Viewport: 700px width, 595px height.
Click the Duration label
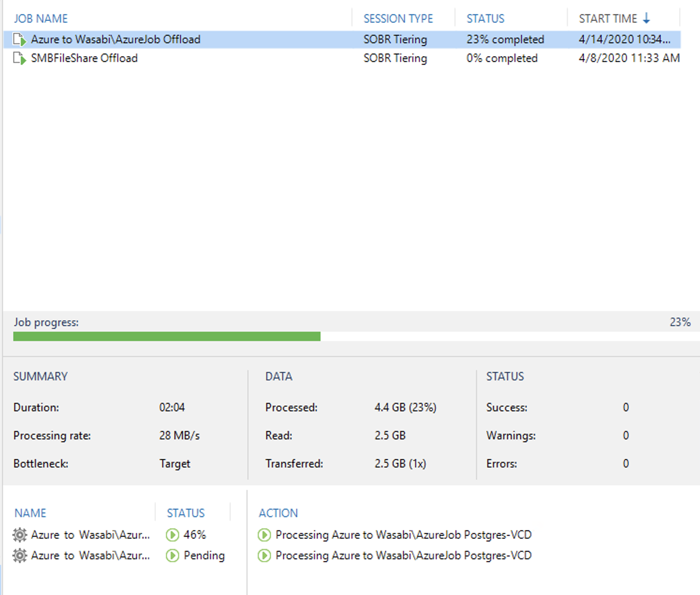pyautogui.click(x=36, y=408)
